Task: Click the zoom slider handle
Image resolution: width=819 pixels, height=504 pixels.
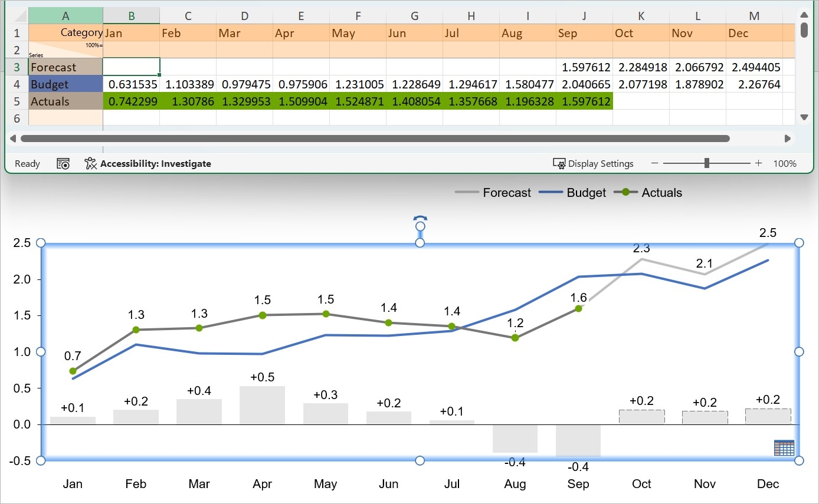Action: click(x=707, y=163)
